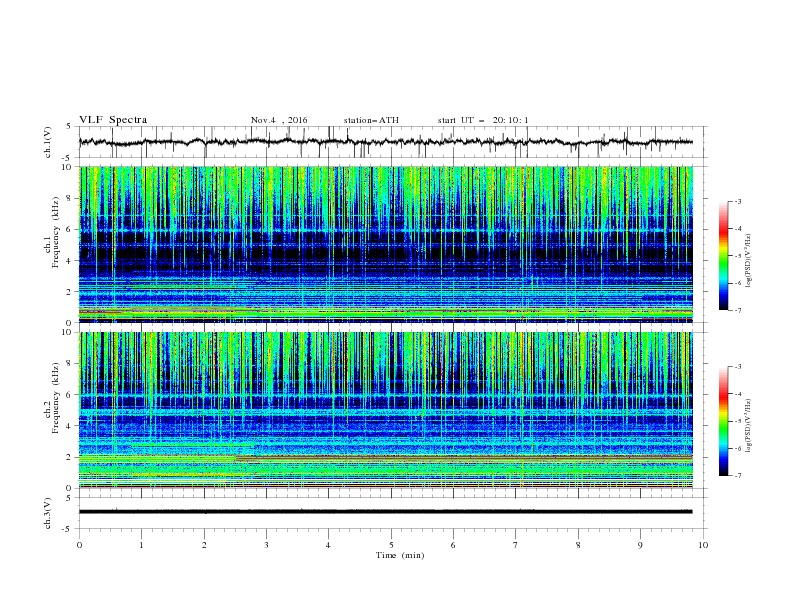Click the ch.1 voltage waveform trace
Screen dimensions: 792x612
coord(385,142)
